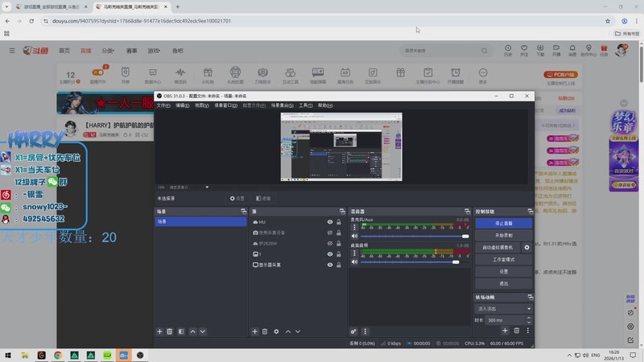The image size is (644, 362).
Task: Open OBS 视图 View menu
Action: pos(202,105)
